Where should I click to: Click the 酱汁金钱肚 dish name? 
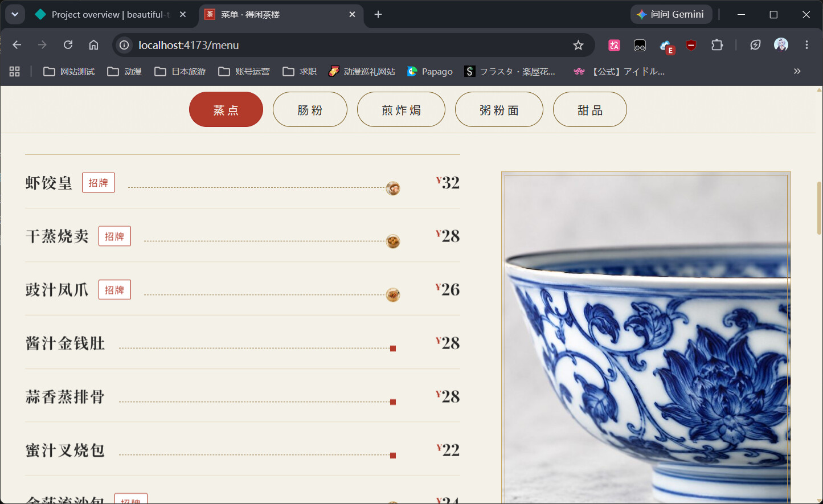pyautogui.click(x=65, y=343)
